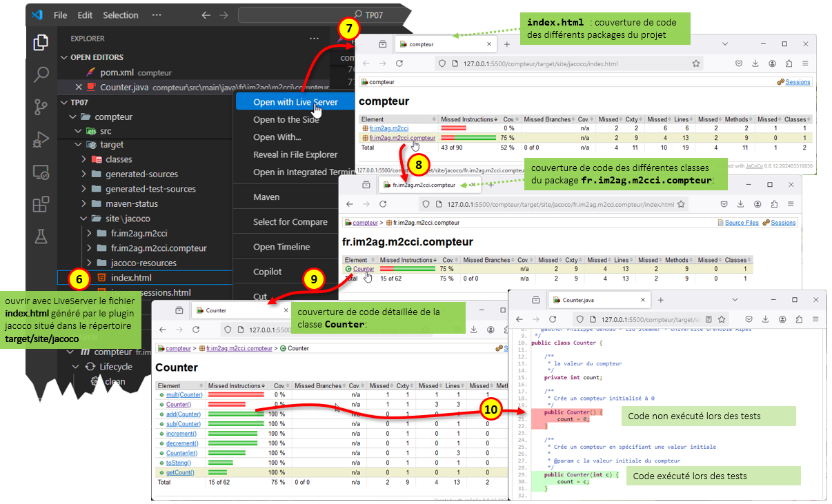Open the fr.im2ag.m2cci.compteur package link
The image size is (832, 504).
(402, 138)
